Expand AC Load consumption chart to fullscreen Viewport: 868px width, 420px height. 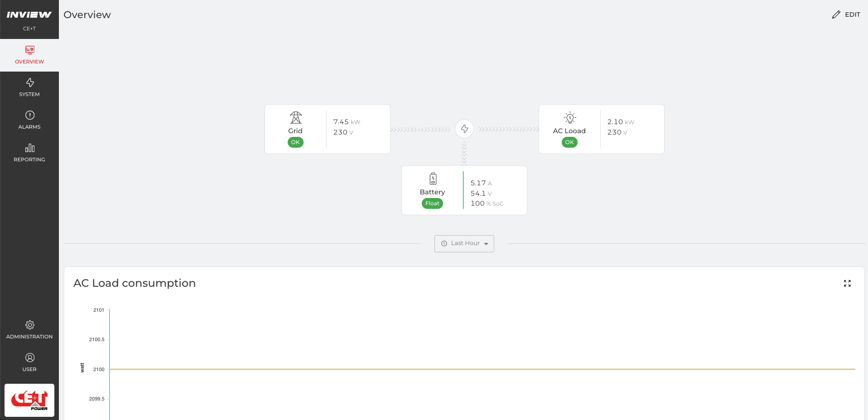coord(847,283)
